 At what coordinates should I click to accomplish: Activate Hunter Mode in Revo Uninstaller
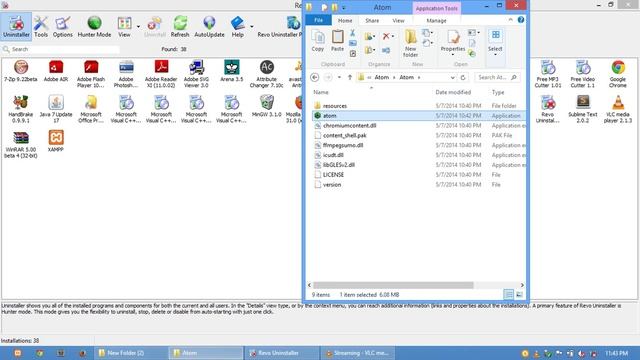point(94,27)
